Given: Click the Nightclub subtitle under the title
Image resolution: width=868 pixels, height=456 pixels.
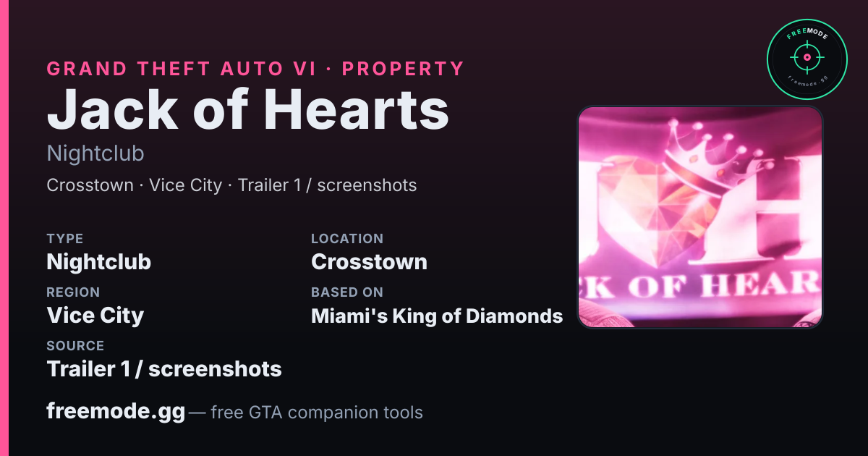Looking at the screenshot, I should tap(95, 153).
